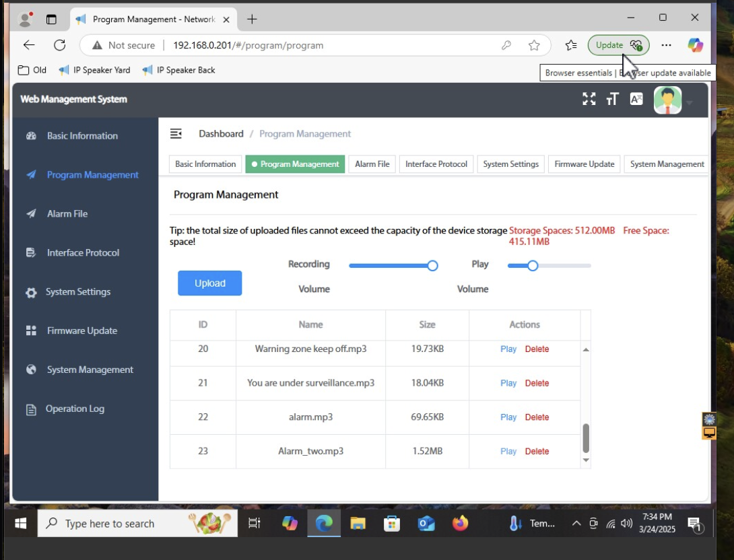The image size is (734, 560).
Task: Open Alarm File in the sidebar
Action: tap(67, 214)
